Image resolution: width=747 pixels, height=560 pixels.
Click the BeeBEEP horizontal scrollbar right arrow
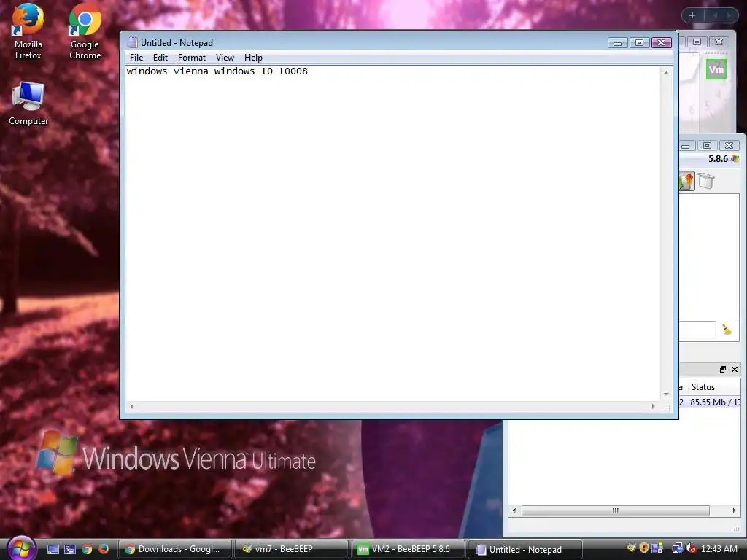click(734, 510)
